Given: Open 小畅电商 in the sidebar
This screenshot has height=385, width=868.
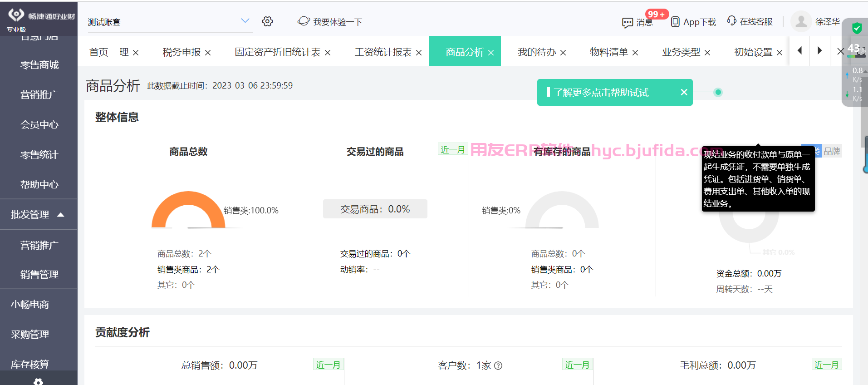Looking at the screenshot, I should point(30,304).
